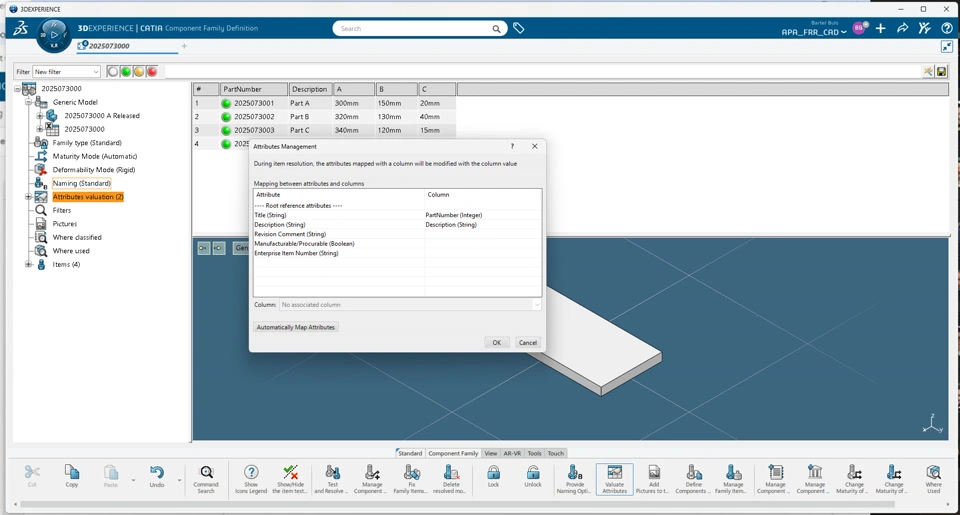
Task: Click Add Pictures tool
Action: point(654,479)
